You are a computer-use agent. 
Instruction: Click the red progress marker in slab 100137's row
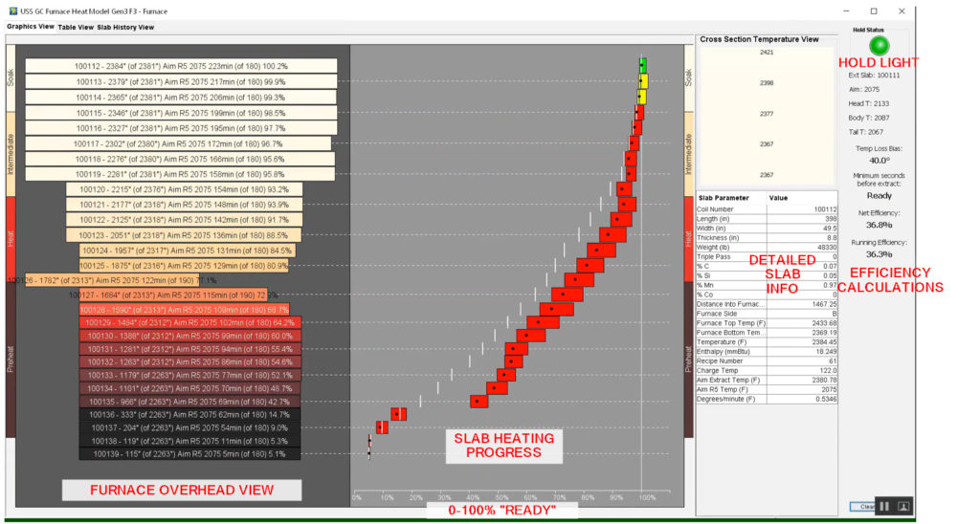[x=382, y=427]
